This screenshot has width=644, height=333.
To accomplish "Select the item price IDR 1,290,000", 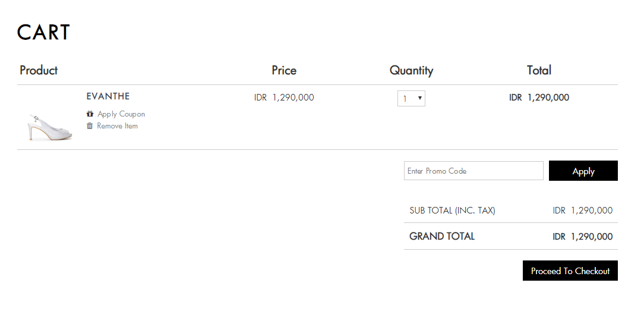I will 284,98.
